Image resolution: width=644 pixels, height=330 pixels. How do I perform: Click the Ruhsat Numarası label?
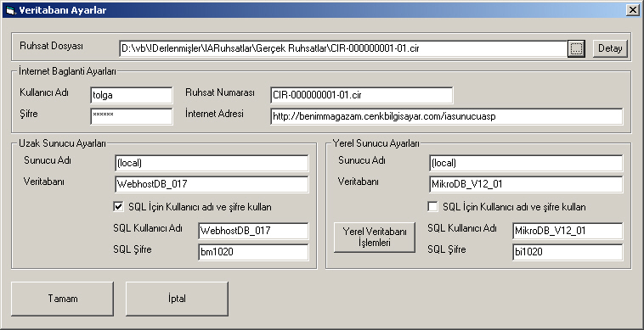tap(220, 92)
